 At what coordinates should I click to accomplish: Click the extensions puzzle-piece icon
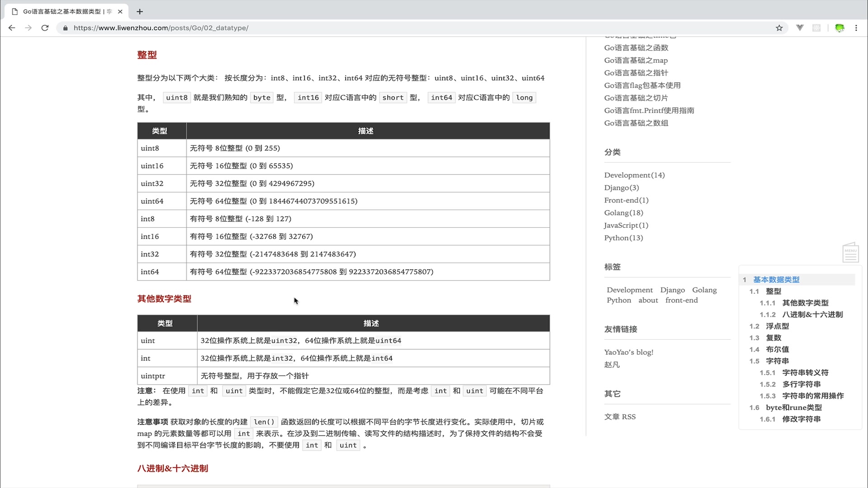click(x=816, y=28)
